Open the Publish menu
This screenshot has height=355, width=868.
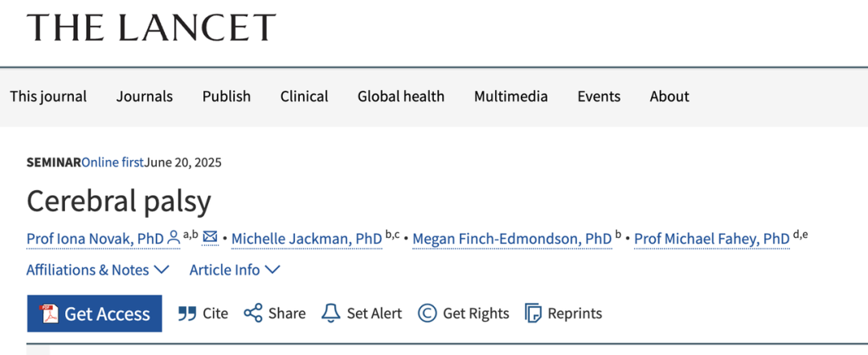(227, 96)
